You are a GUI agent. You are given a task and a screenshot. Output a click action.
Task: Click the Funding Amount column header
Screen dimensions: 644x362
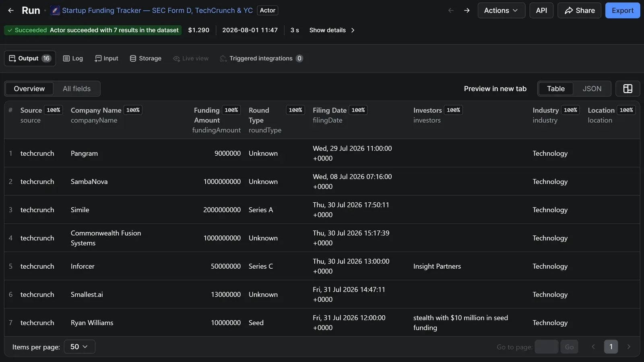pyautogui.click(x=207, y=115)
